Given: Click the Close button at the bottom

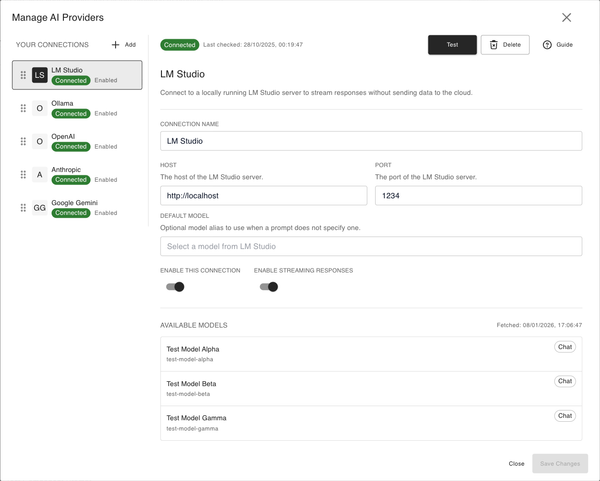Looking at the screenshot, I should [x=516, y=463].
